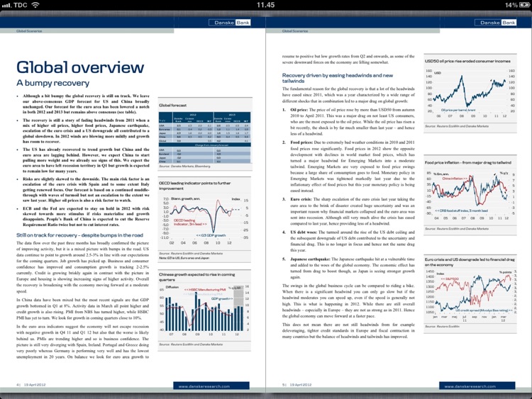Viewport: 532px width, 399px height.
Task: Tap 'Food price inflation' chart title
Action: [468, 162]
